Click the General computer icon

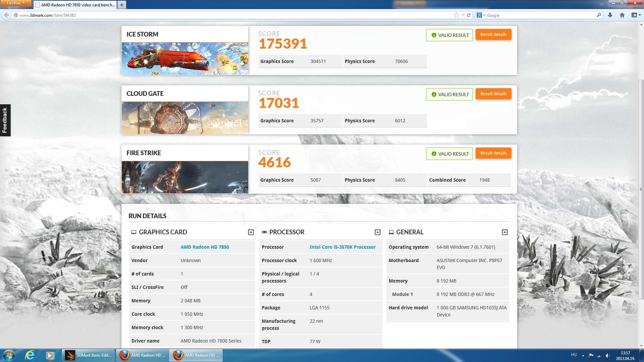391,232
